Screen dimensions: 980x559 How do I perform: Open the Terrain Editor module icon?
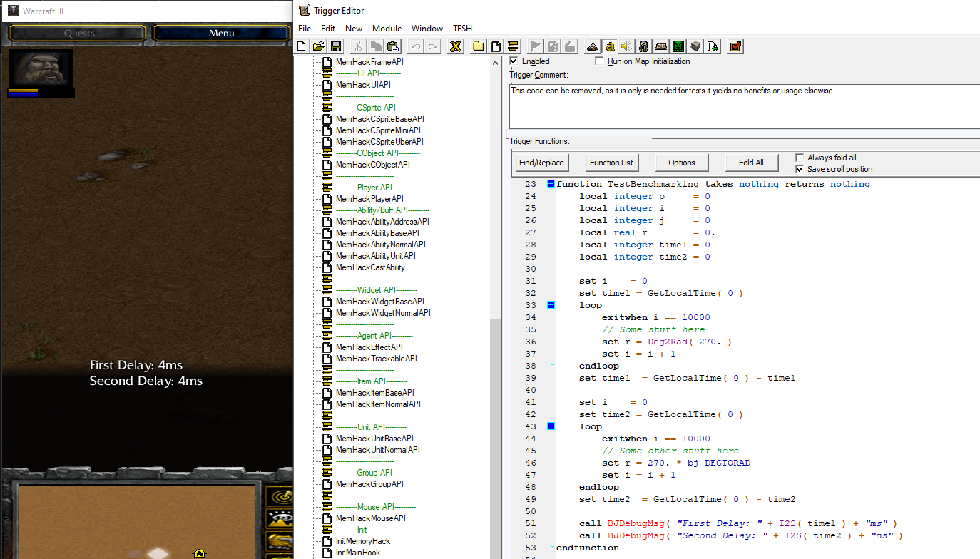click(592, 46)
